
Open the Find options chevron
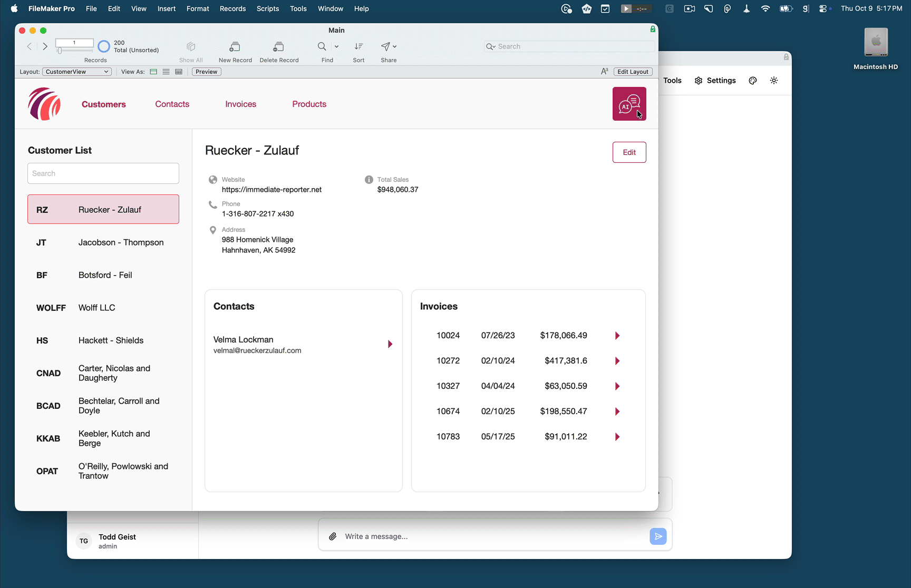337,46
